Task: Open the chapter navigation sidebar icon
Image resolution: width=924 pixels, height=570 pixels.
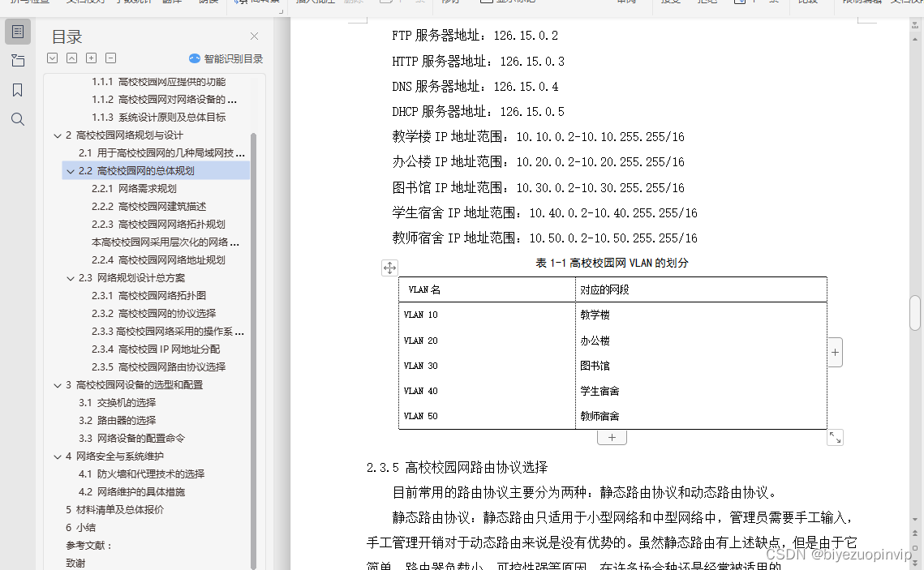Action: [x=18, y=61]
